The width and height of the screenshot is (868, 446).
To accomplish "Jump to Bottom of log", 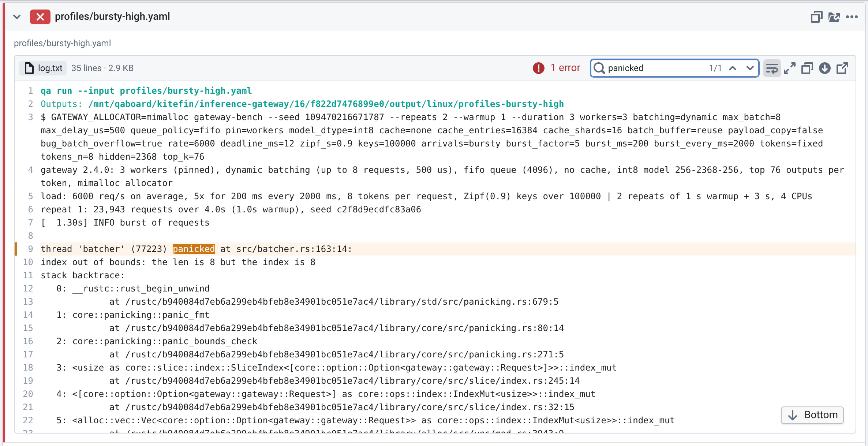I will point(812,415).
